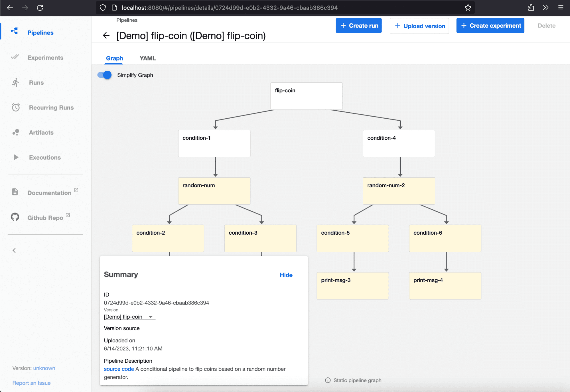Open the Documentation page
570x392 pixels.
click(49, 192)
